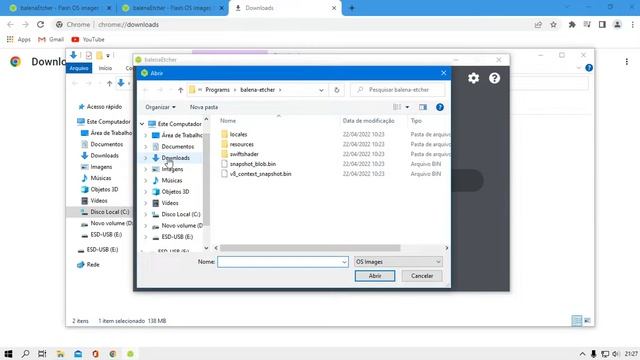
Task: Select Objetos 3D in dialog tree
Action: (175, 191)
